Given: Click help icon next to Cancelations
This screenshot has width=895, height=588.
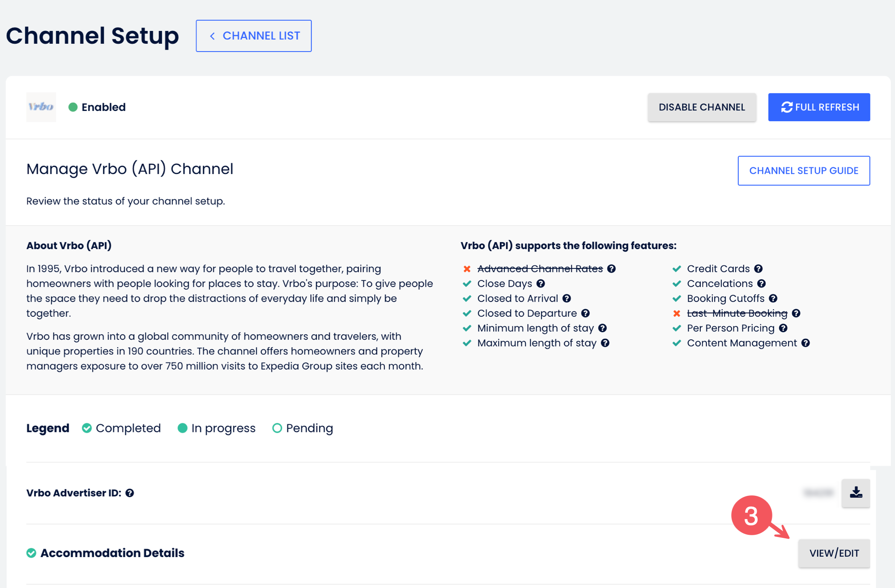Looking at the screenshot, I should [762, 283].
